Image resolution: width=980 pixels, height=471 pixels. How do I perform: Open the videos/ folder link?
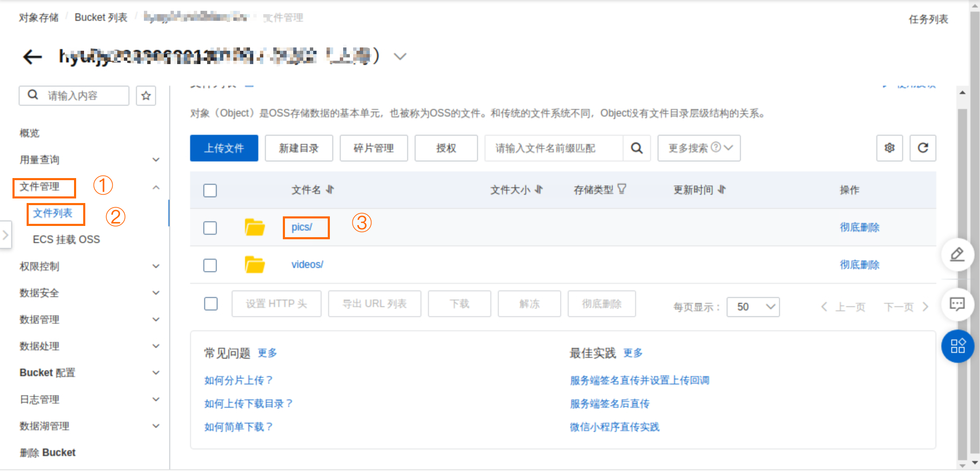[307, 265]
